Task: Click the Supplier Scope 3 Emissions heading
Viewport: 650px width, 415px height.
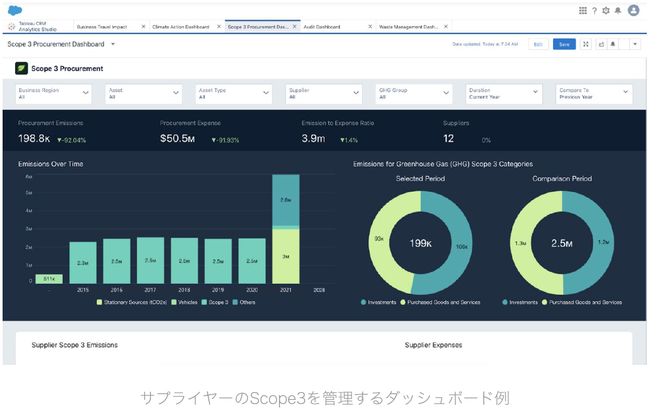Action: [75, 345]
